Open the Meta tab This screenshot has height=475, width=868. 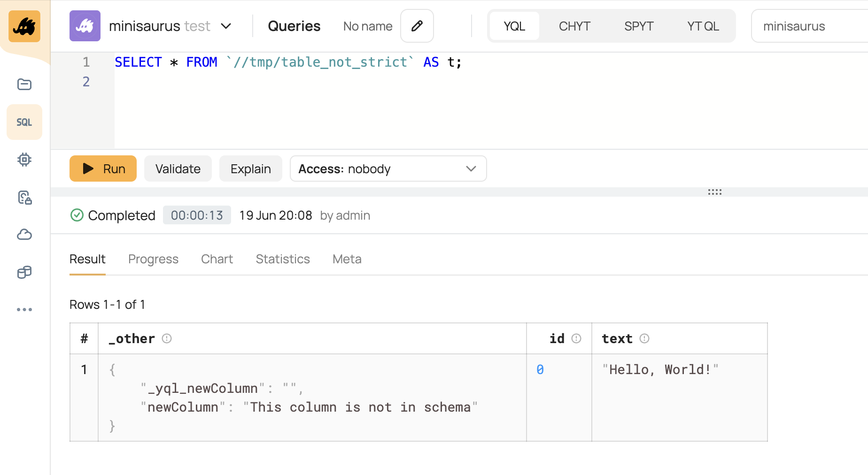(x=347, y=259)
